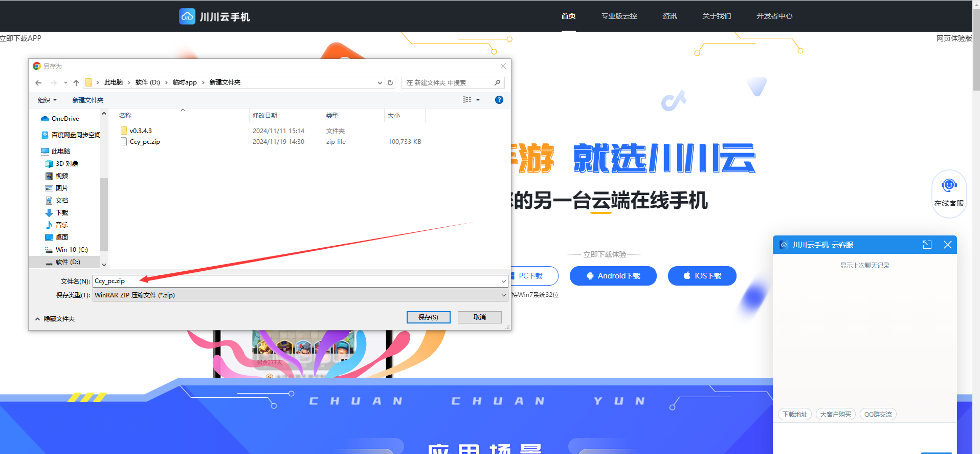Viewport: 980px width, 454px height.
Task: Open 下载 folder in sidebar
Action: 57,212
